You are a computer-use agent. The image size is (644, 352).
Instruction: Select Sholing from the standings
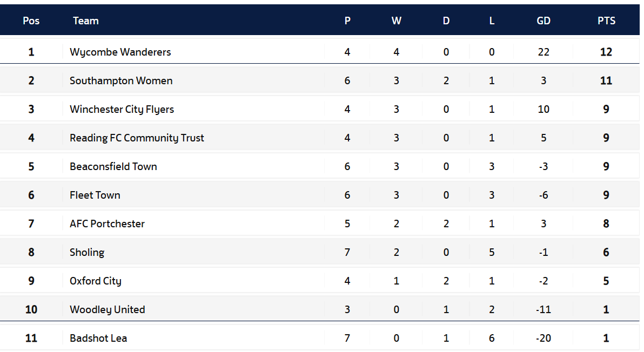pyautogui.click(x=87, y=253)
